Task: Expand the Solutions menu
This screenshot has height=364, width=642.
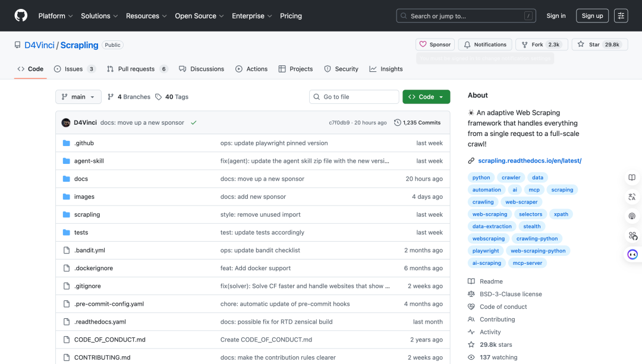Action: click(x=99, y=16)
